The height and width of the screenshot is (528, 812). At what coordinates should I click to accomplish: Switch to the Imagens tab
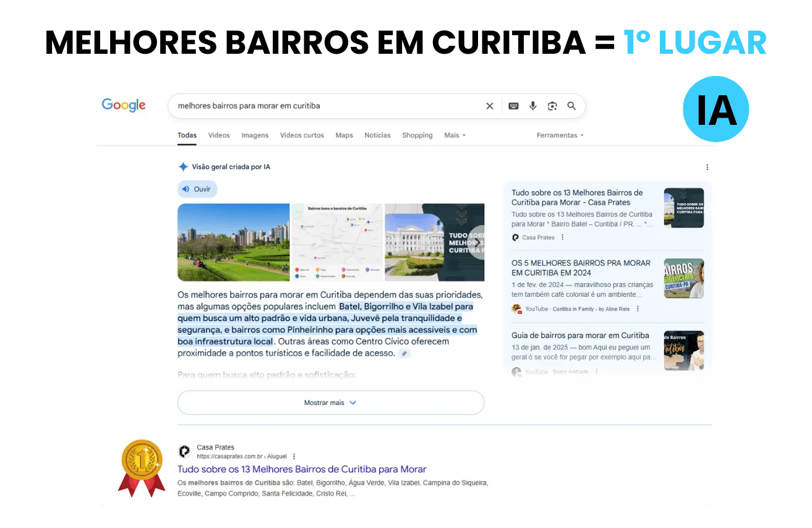(x=255, y=135)
